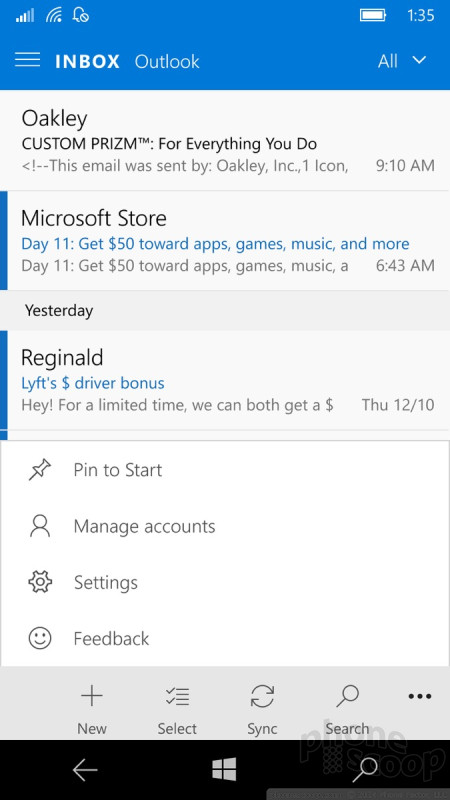
Task: Click the 9:10 AM timestamp
Action: (405, 166)
